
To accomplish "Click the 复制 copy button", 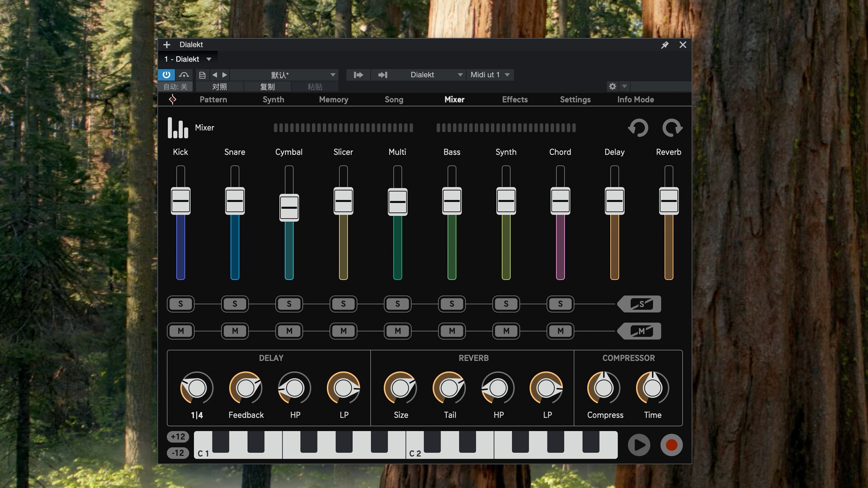I will click(267, 87).
